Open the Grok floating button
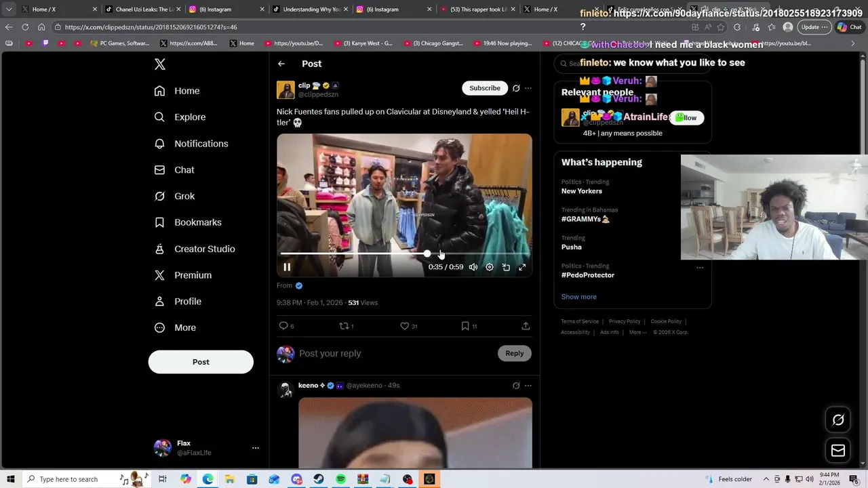The height and width of the screenshot is (488, 868). [838, 420]
